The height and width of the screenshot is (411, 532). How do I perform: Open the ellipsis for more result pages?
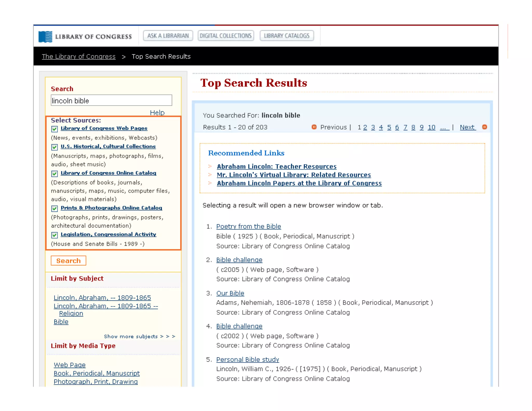[x=444, y=127]
